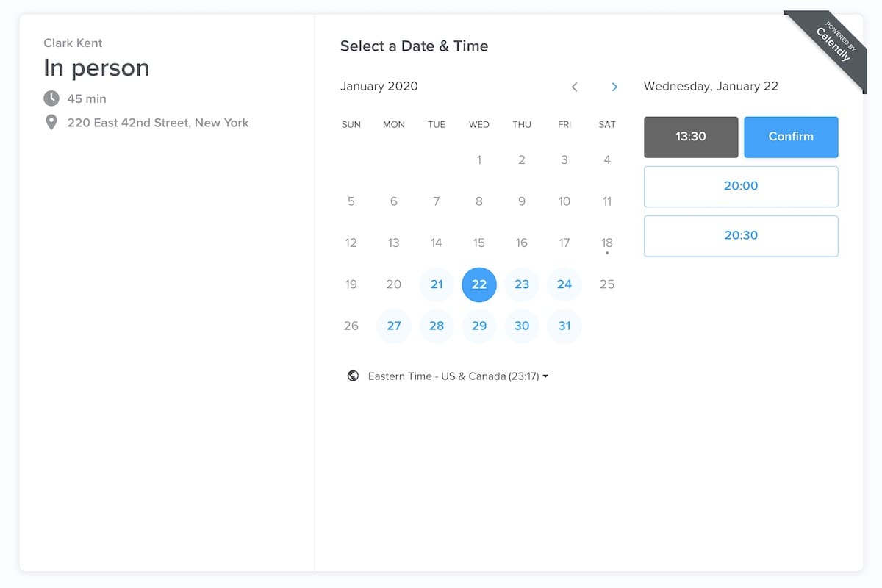Click the WED column header
The image size is (882, 588).
point(479,125)
